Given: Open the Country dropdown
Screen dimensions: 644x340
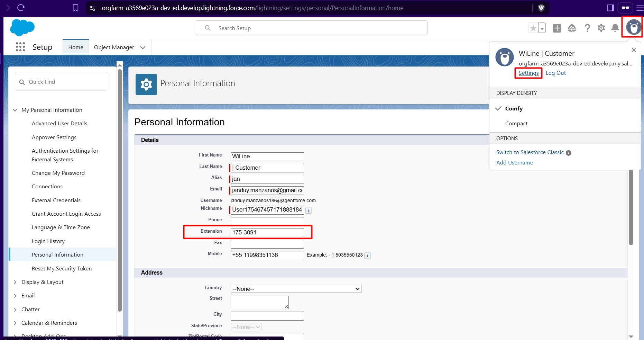Looking at the screenshot, I should pos(296,289).
